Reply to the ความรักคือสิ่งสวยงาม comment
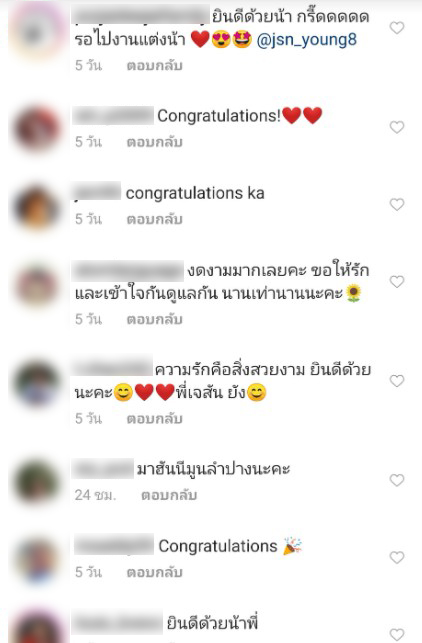 [154, 418]
